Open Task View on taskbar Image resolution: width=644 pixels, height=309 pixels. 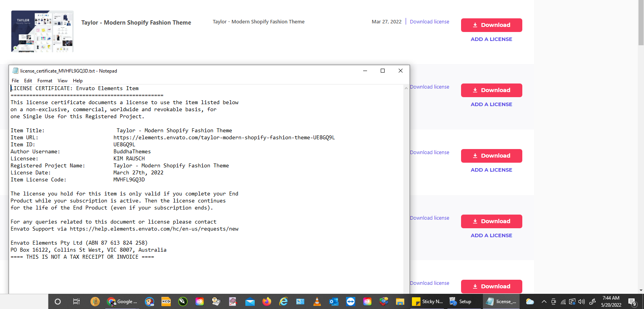[76, 302]
